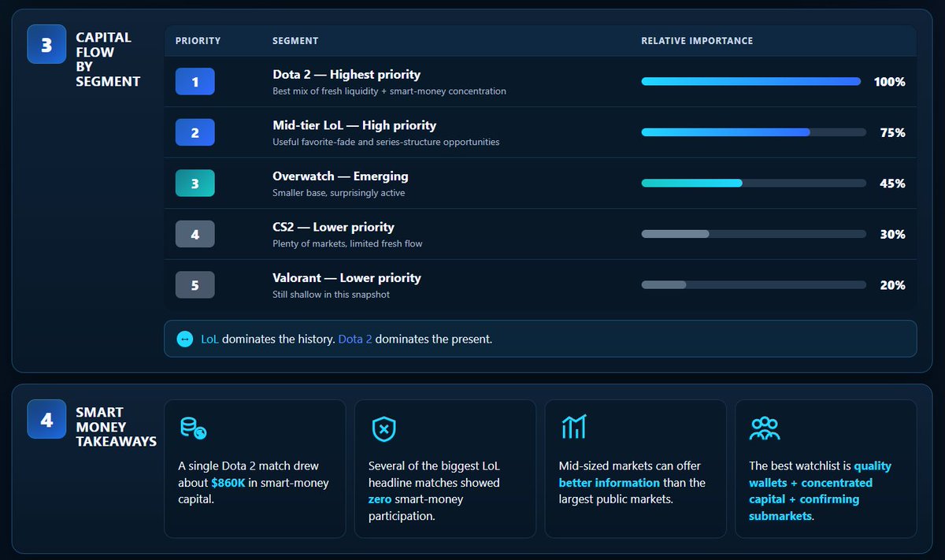
Task: Click 'Valorant — Lower priority' title
Action: click(x=346, y=278)
